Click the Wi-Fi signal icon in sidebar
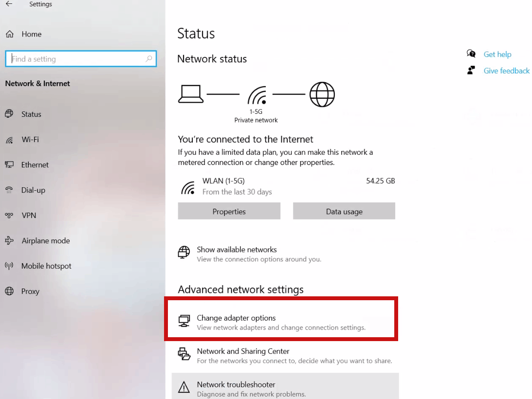532x399 pixels. 10,140
